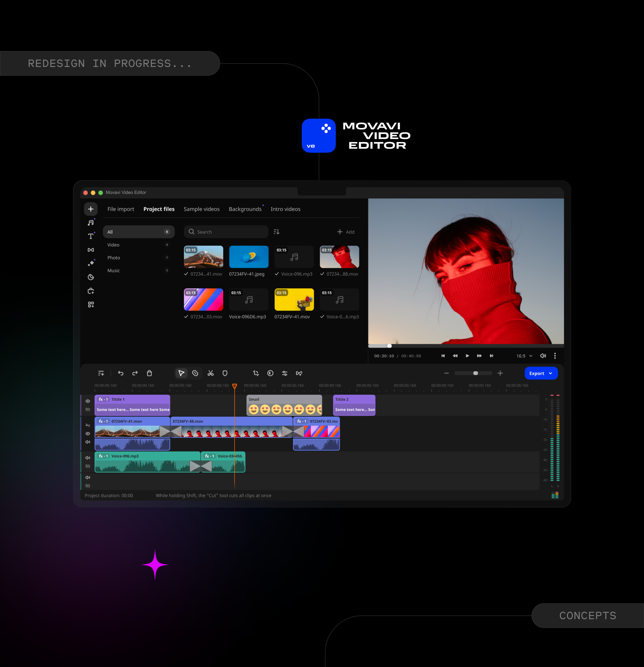The width and height of the screenshot is (644, 667).
Task: Click the undo arrow icon
Action: point(121,373)
